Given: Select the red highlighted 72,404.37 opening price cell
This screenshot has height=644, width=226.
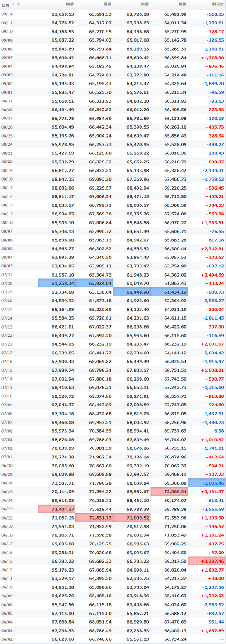Looking at the screenshot, I should 56,509.
